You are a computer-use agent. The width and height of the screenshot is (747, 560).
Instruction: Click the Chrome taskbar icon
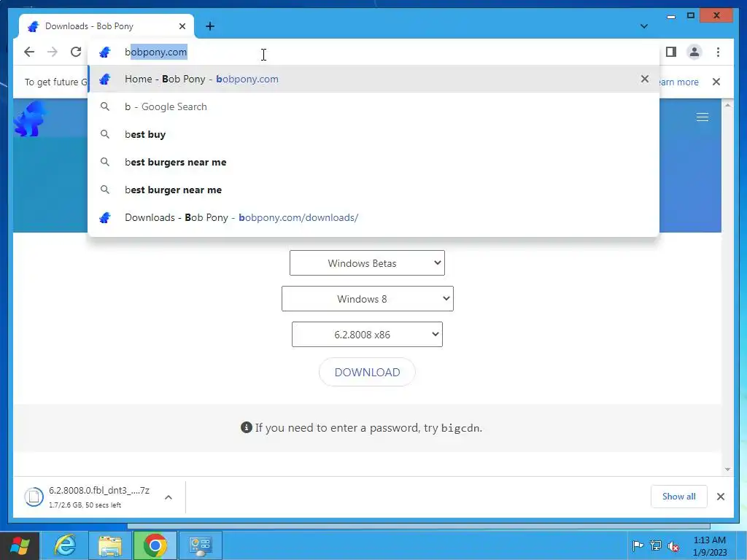(155, 545)
